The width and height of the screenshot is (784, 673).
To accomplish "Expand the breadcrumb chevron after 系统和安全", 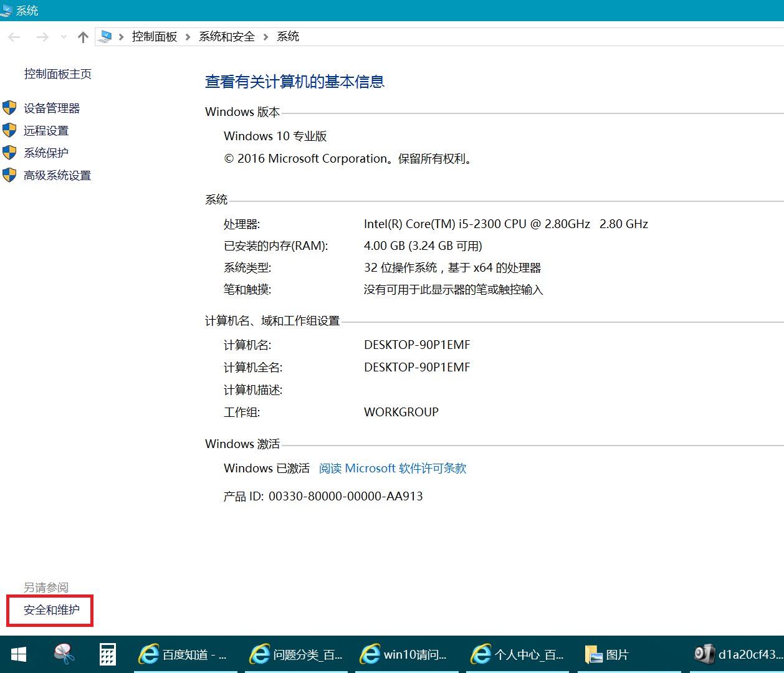I will (267, 37).
